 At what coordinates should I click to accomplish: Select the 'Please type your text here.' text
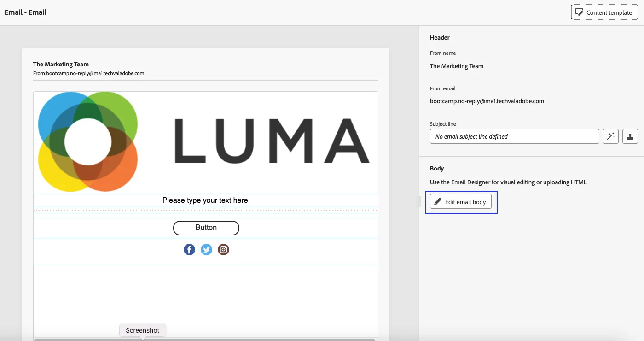(206, 200)
